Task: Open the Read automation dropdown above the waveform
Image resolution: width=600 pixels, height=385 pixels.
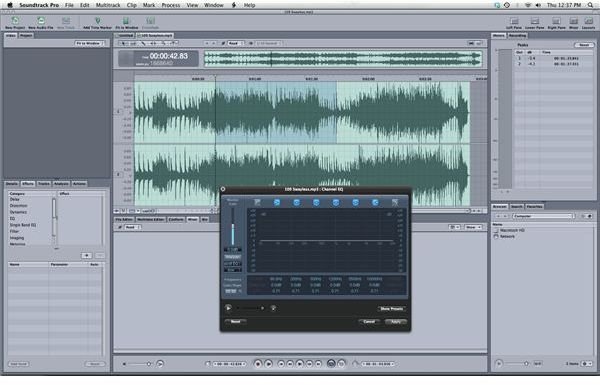Action: pos(235,43)
